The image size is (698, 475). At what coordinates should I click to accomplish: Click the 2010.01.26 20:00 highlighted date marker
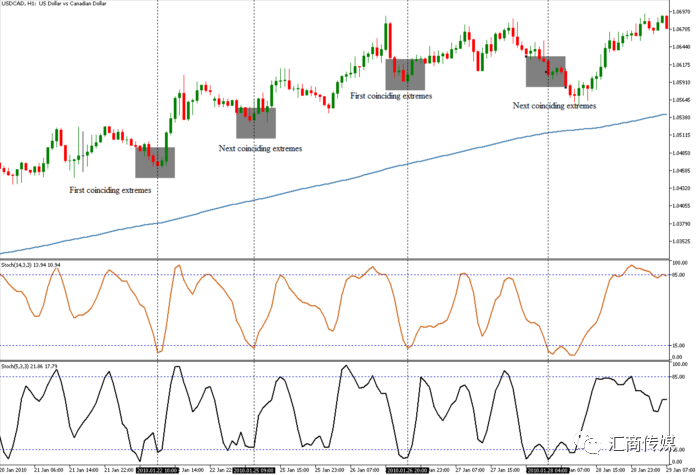click(407, 470)
